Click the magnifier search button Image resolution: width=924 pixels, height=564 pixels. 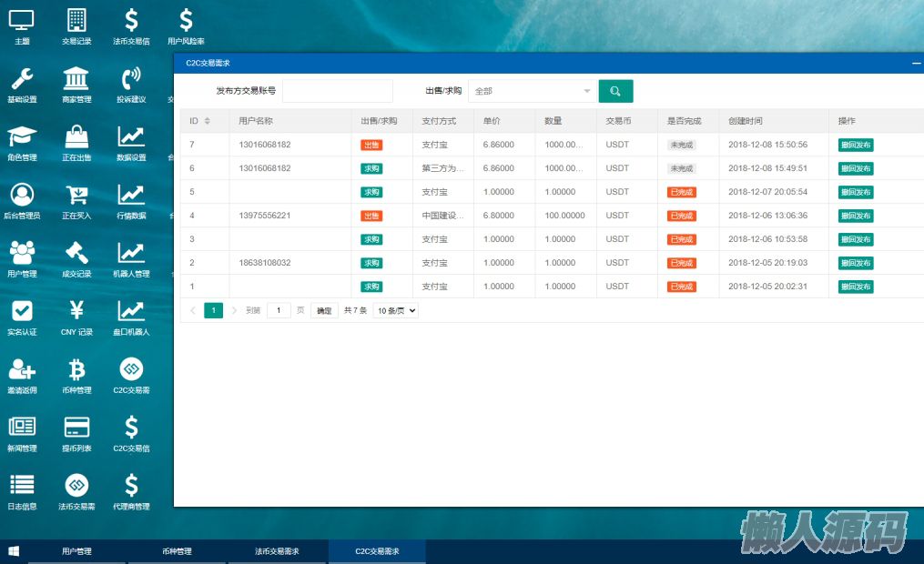[x=615, y=91]
